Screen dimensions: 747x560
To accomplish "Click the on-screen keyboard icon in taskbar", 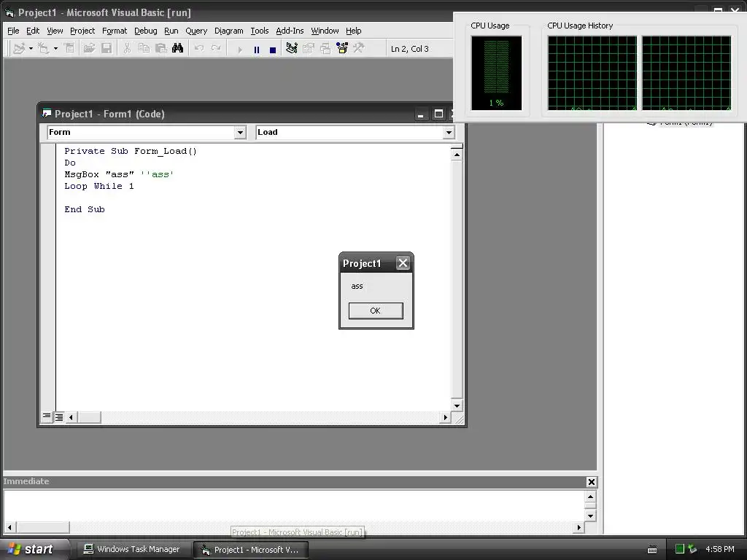I will 652,550.
